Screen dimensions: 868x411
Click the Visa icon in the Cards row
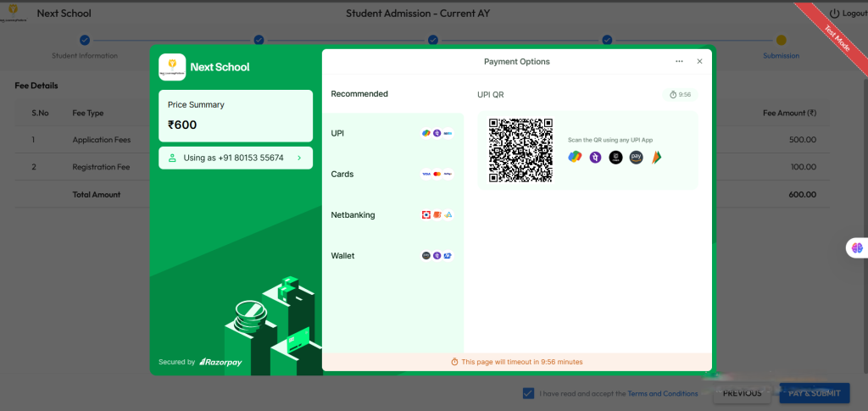pos(426,174)
